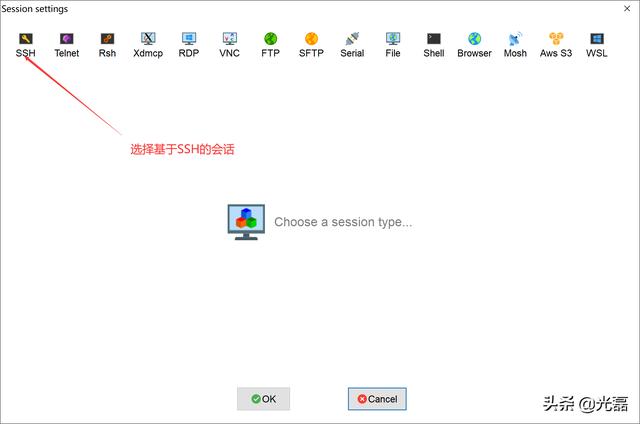
Task: Select the Mosh session type
Action: click(x=515, y=45)
